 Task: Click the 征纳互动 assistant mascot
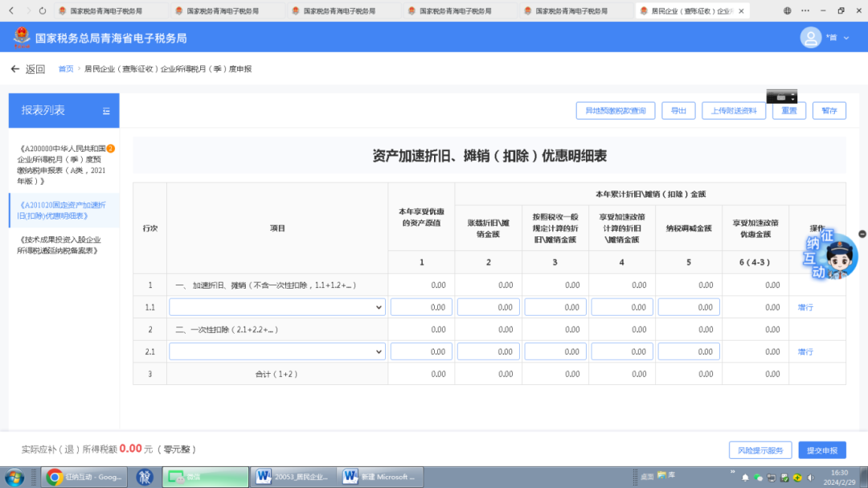click(x=832, y=254)
